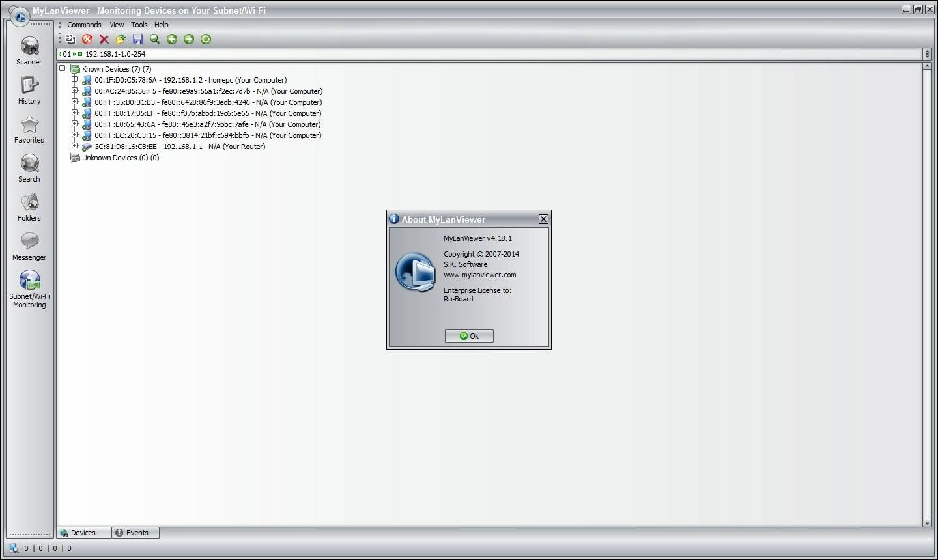Open the Tools menu
The width and height of the screenshot is (938, 560).
click(x=139, y=25)
